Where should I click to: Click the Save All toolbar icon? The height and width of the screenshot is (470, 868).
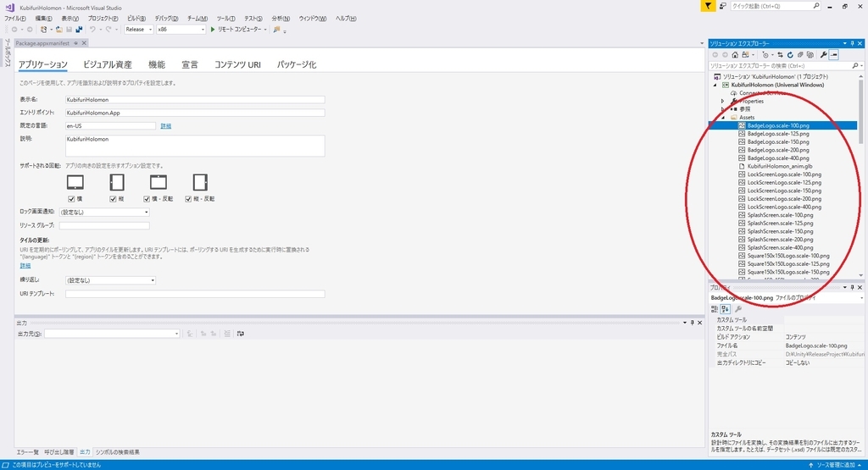[79, 30]
